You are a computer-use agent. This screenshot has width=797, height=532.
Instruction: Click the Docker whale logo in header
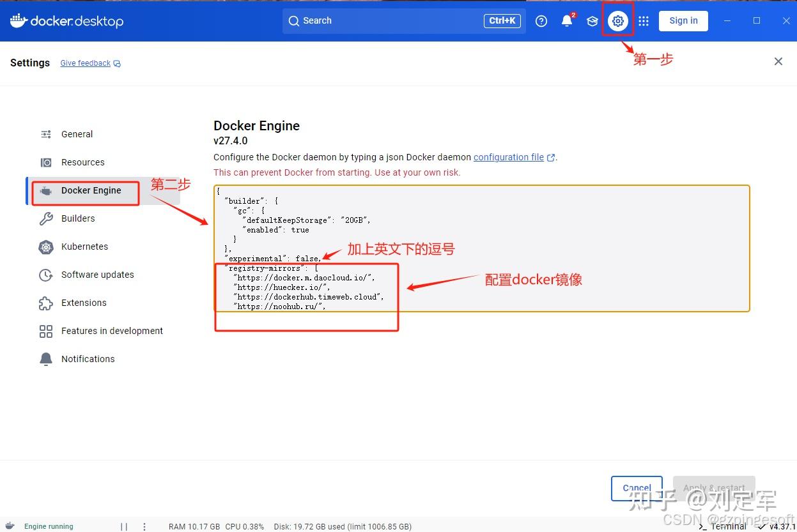19,20
